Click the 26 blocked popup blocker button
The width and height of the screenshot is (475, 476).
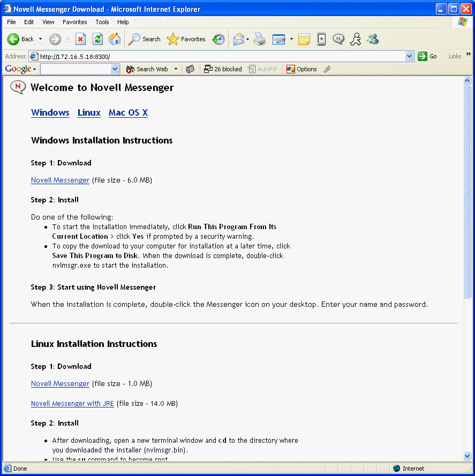coord(223,69)
